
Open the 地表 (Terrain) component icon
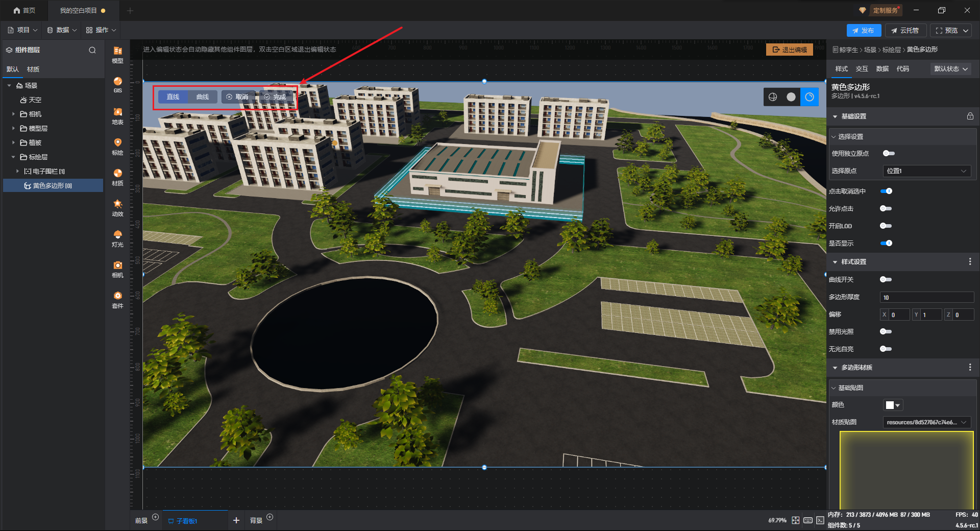tap(117, 115)
